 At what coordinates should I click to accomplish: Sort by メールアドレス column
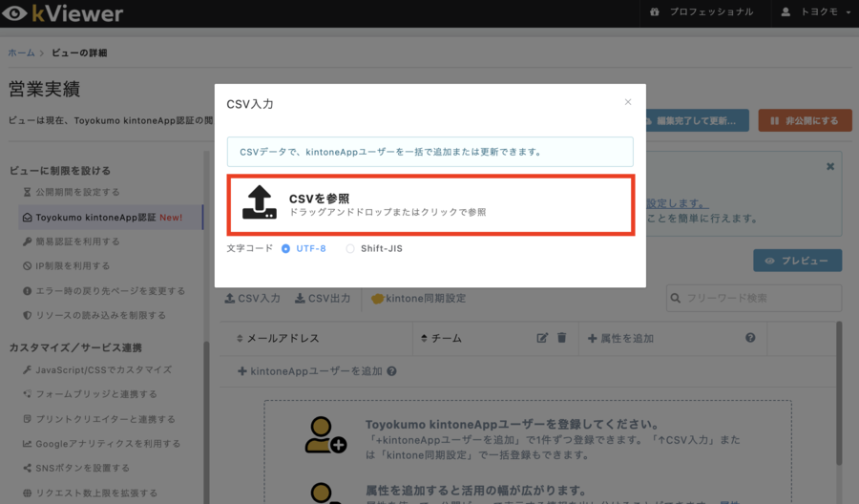[278, 339]
